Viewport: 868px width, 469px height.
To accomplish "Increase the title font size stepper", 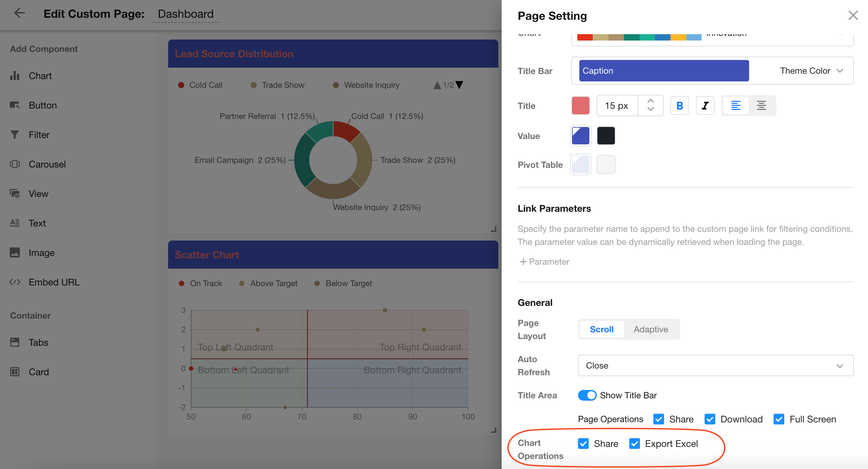I will 651,101.
